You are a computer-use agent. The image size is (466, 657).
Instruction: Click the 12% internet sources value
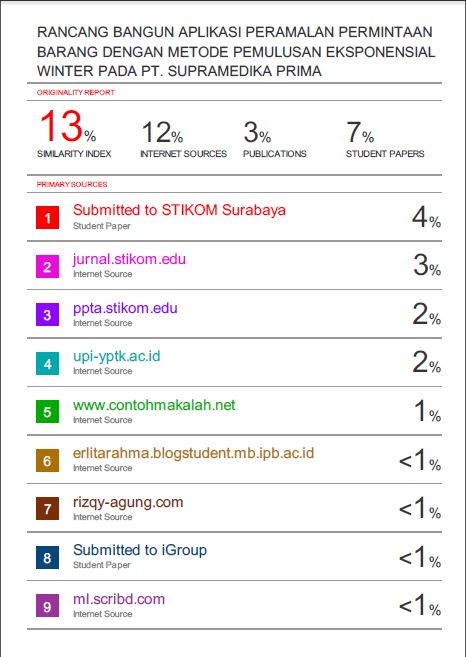coord(163,132)
